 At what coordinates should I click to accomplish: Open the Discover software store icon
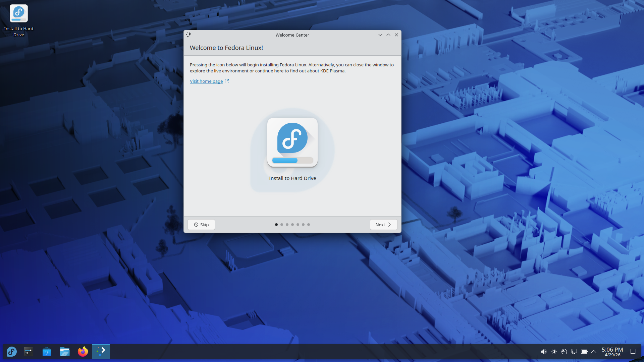(47, 352)
